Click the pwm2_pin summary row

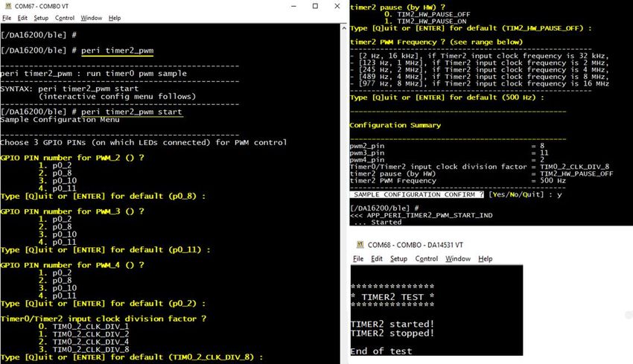pyautogui.click(x=448, y=146)
